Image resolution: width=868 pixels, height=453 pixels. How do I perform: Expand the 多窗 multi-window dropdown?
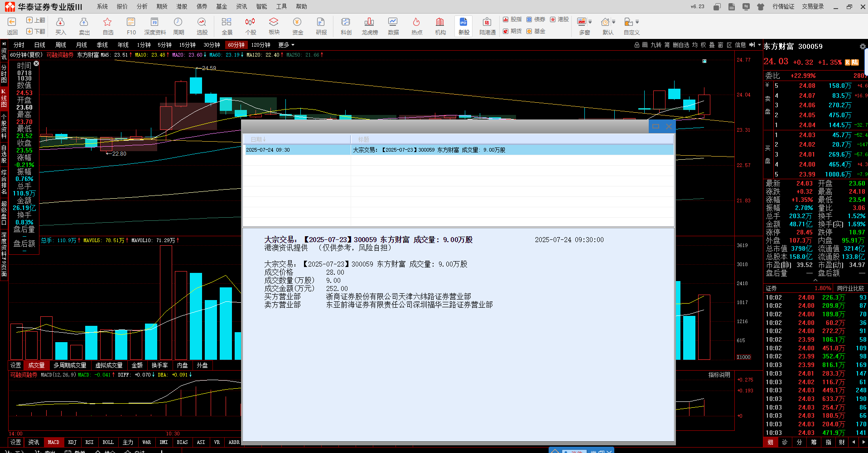(x=590, y=22)
